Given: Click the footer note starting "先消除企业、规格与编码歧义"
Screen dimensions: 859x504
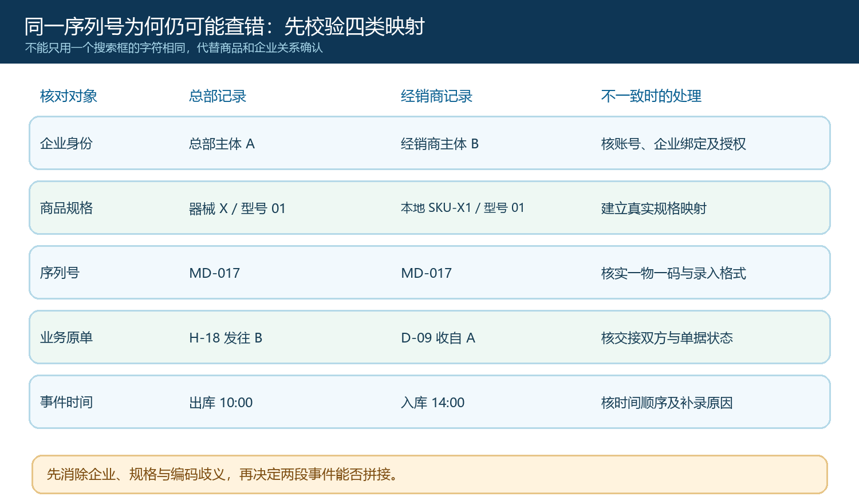Looking at the screenshot, I should (223, 474).
